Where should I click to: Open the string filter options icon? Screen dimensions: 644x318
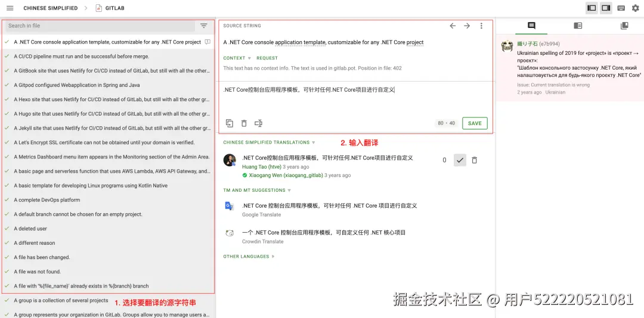coord(204,26)
